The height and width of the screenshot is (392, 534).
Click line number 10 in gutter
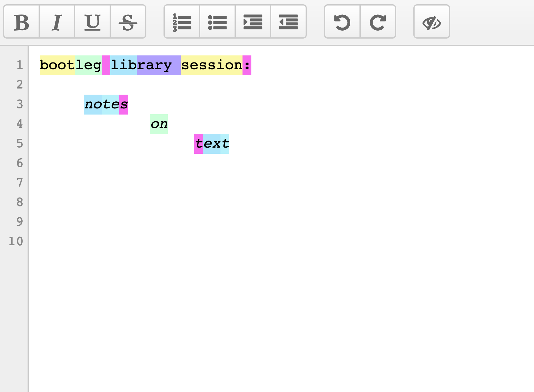[16, 242]
